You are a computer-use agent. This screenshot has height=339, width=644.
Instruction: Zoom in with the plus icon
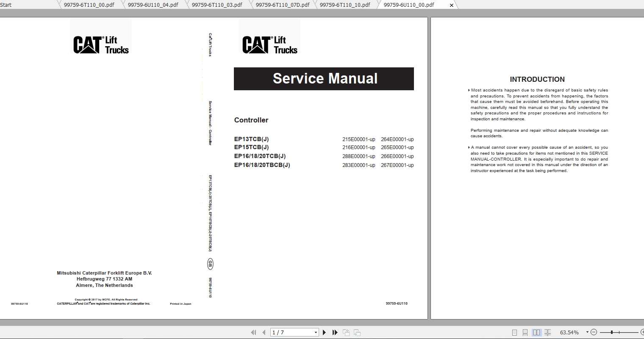642,332
